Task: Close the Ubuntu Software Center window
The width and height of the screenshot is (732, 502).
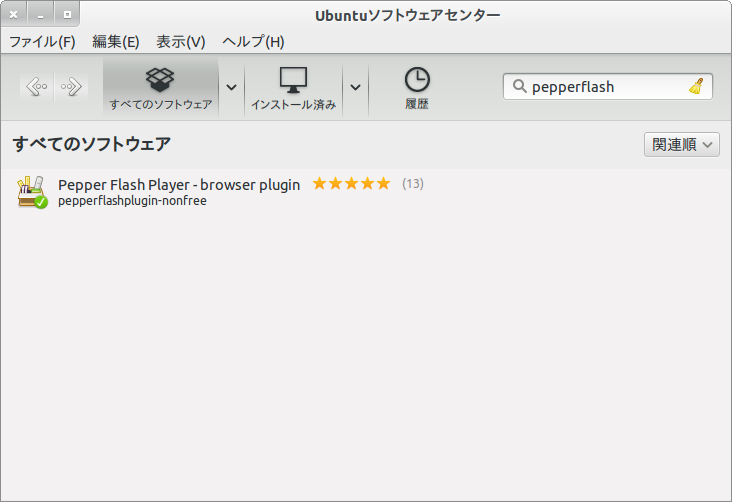Action: (x=14, y=14)
